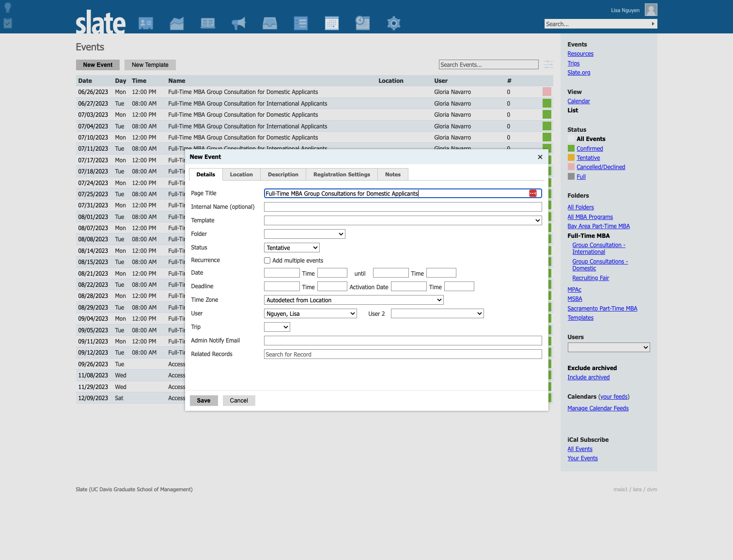Click the red merge-field icon in Page Title
Viewport: 733px width, 560px height.
pos(533,193)
